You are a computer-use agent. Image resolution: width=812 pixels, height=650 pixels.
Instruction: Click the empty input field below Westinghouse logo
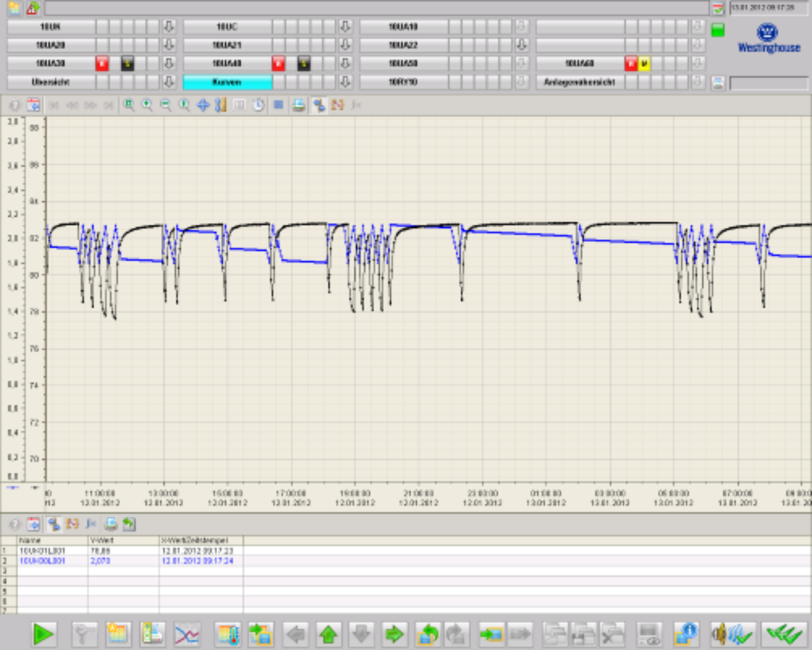tap(769, 83)
